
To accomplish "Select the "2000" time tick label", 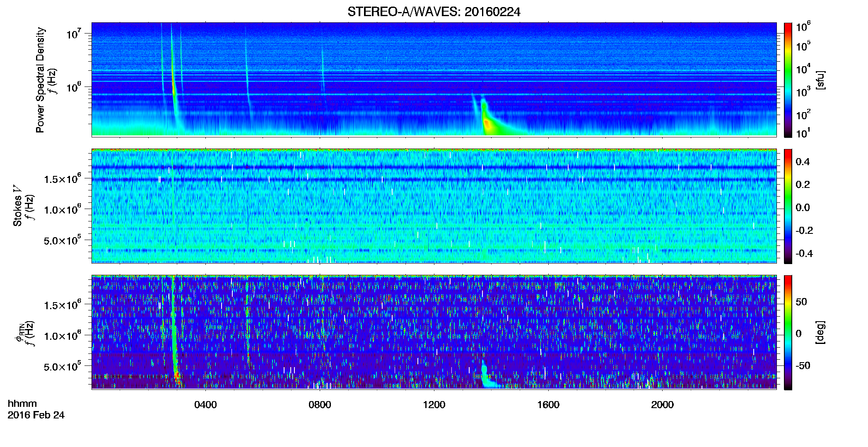I will point(662,405).
